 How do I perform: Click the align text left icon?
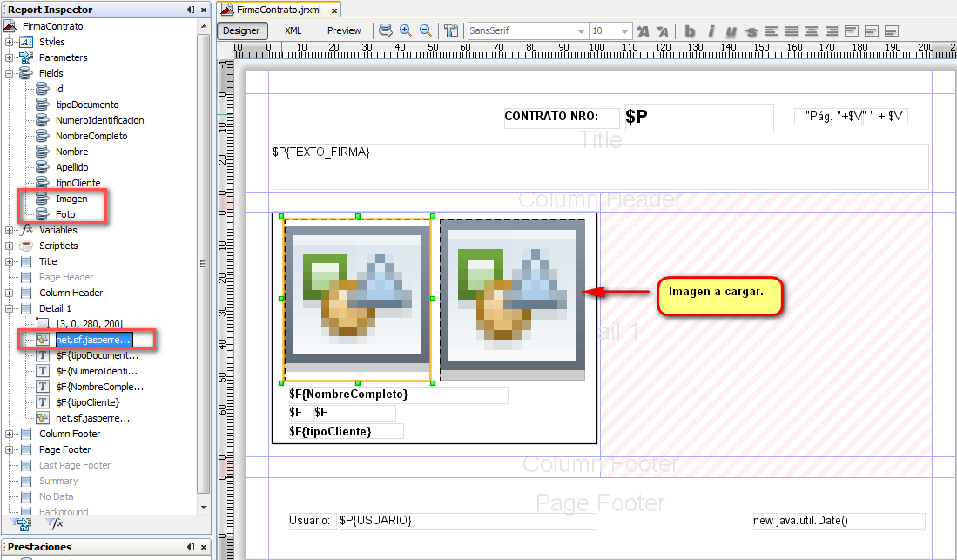pyautogui.click(x=772, y=30)
